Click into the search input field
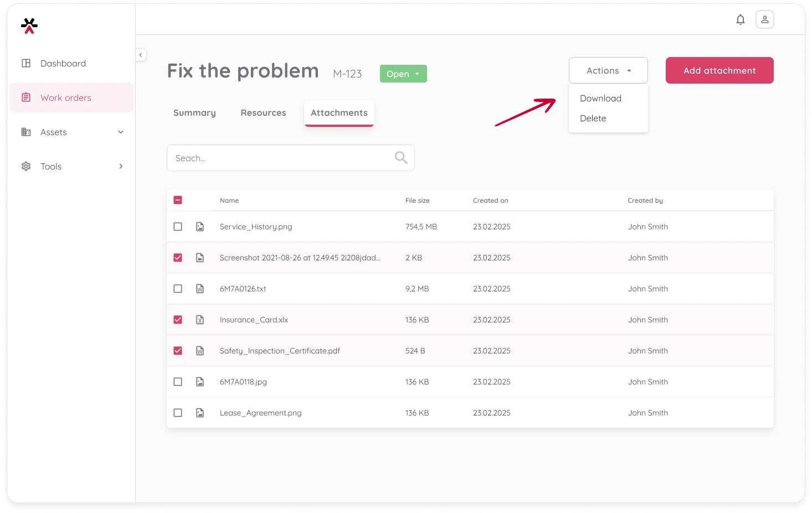 coord(280,158)
